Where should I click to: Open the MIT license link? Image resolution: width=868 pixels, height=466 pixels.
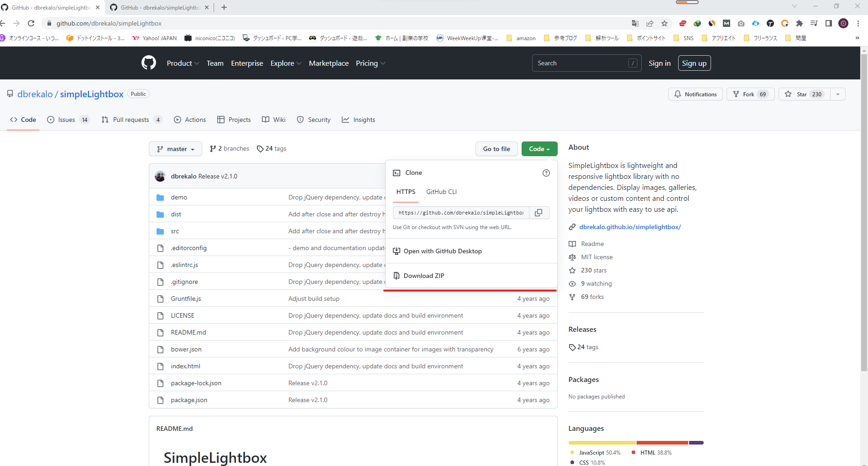[596, 257]
